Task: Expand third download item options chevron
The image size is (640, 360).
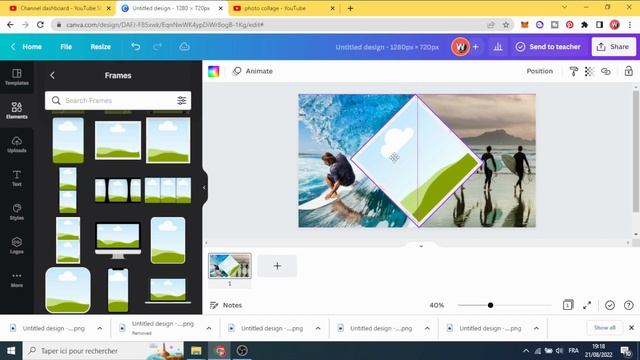Action: [318, 328]
